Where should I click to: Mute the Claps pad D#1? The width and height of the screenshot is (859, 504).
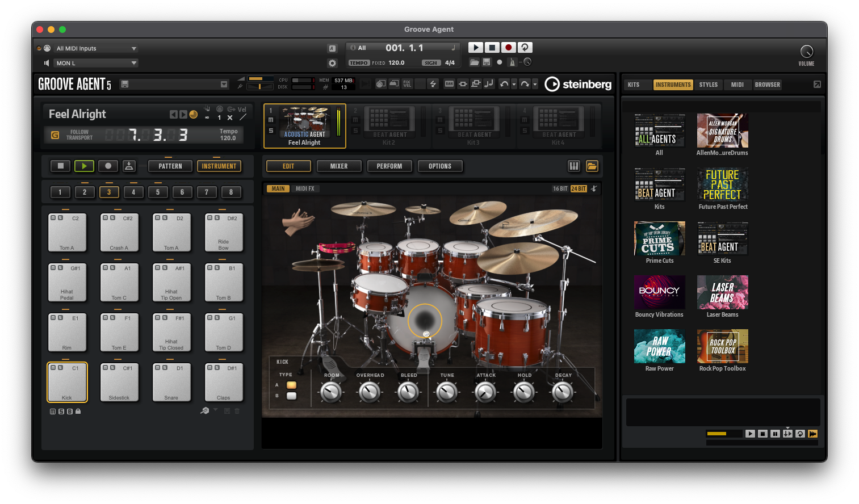[209, 368]
